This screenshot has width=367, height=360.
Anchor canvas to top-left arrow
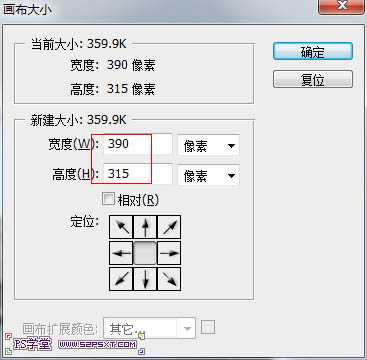121,227
